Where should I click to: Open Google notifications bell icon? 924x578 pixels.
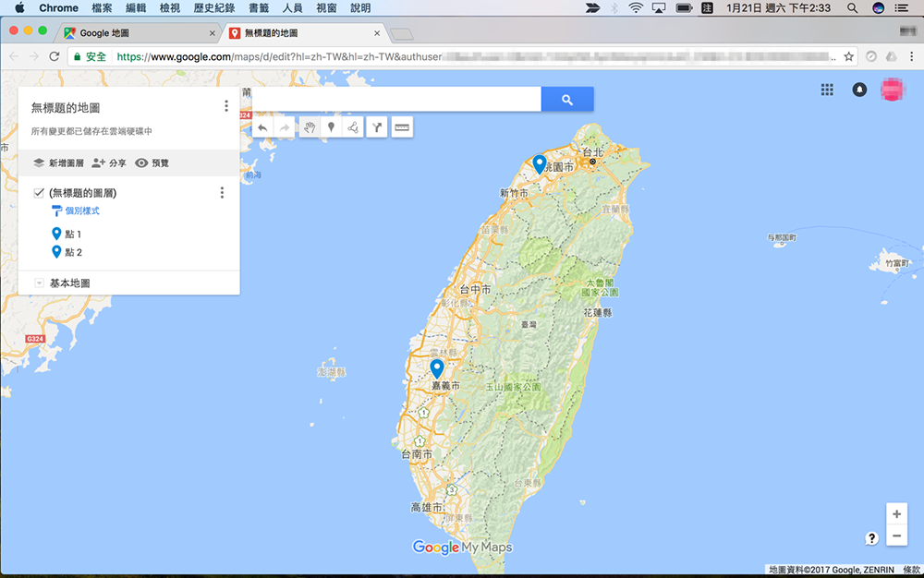coord(859,90)
